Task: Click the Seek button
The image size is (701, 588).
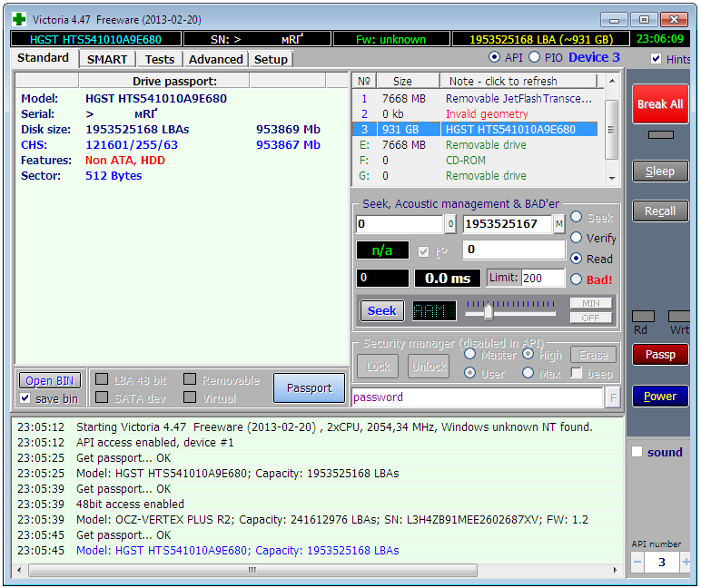Action: 381,310
